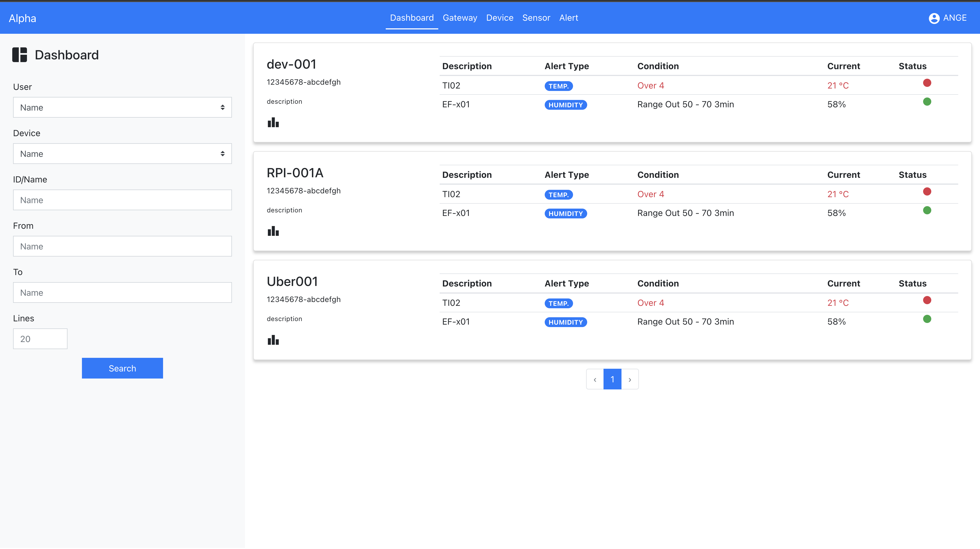Image resolution: width=980 pixels, height=549 pixels.
Task: Click the Lines number input field
Action: point(40,338)
